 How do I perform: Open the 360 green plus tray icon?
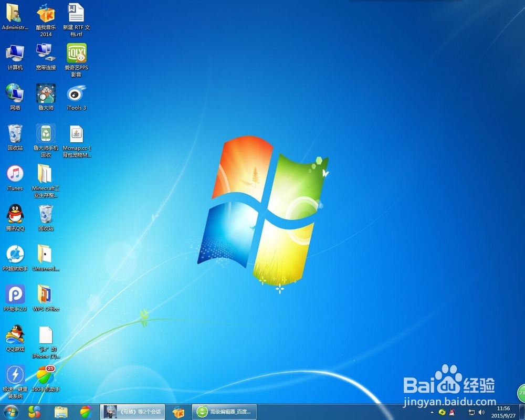pos(442,412)
